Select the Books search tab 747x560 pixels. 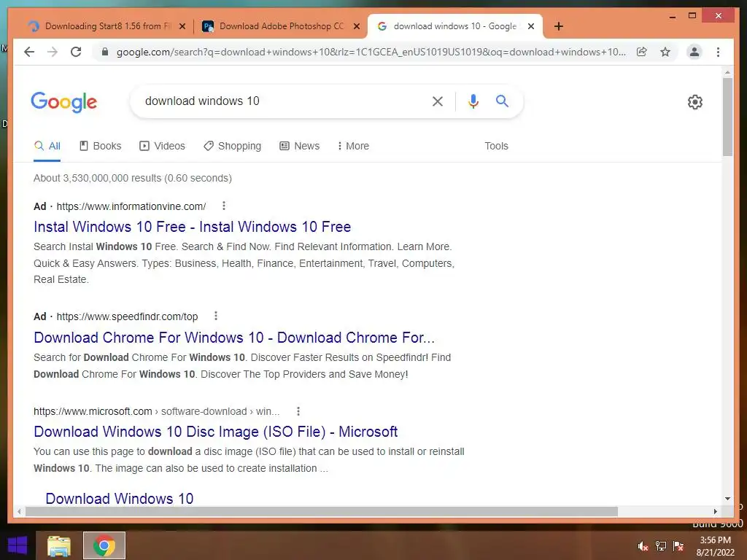(x=101, y=146)
